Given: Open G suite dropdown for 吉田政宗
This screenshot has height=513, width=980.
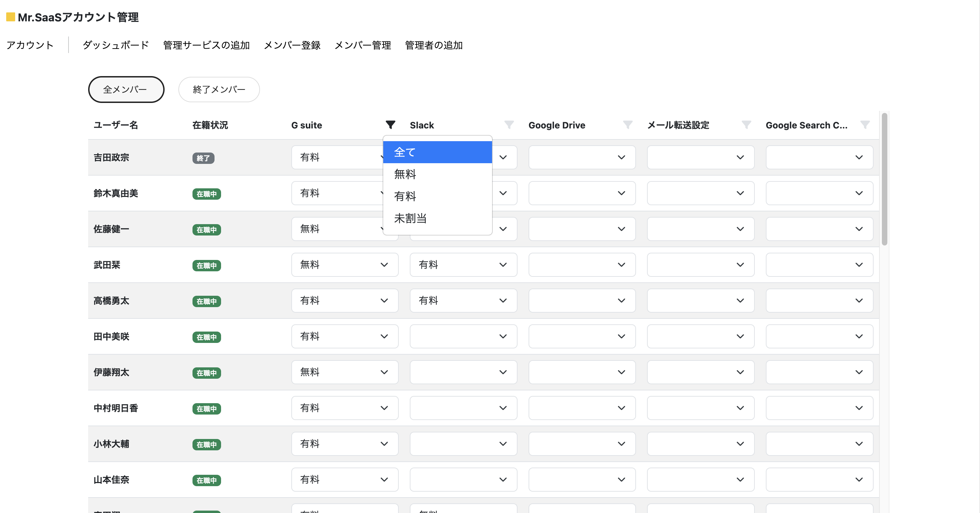Looking at the screenshot, I should point(337,157).
